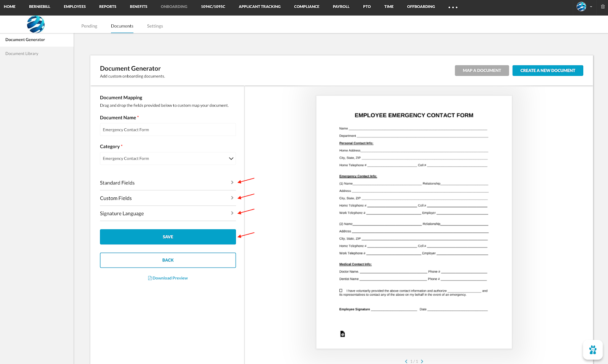Click the document icon at the bottom of the form preview
Image resolution: width=608 pixels, height=364 pixels.
tap(342, 334)
